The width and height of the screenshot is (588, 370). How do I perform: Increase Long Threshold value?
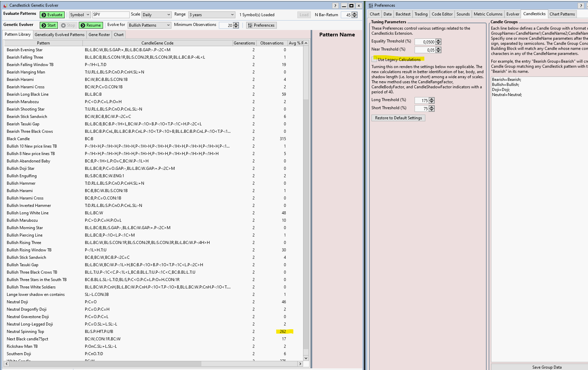432,99
